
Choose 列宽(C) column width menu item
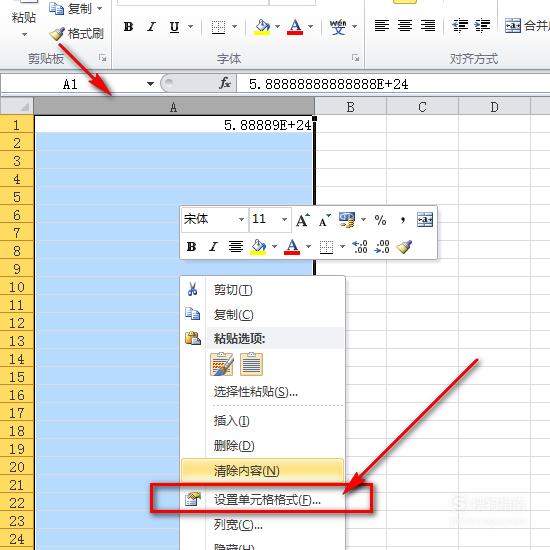(x=263, y=525)
